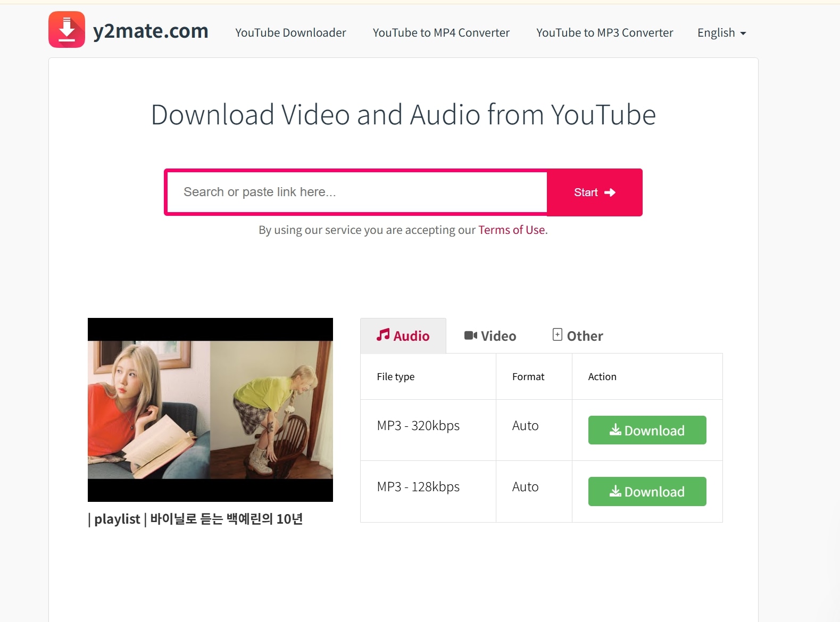Screen dimensions: 840x622
Task: Select the Audio tab
Action: pyautogui.click(x=403, y=335)
